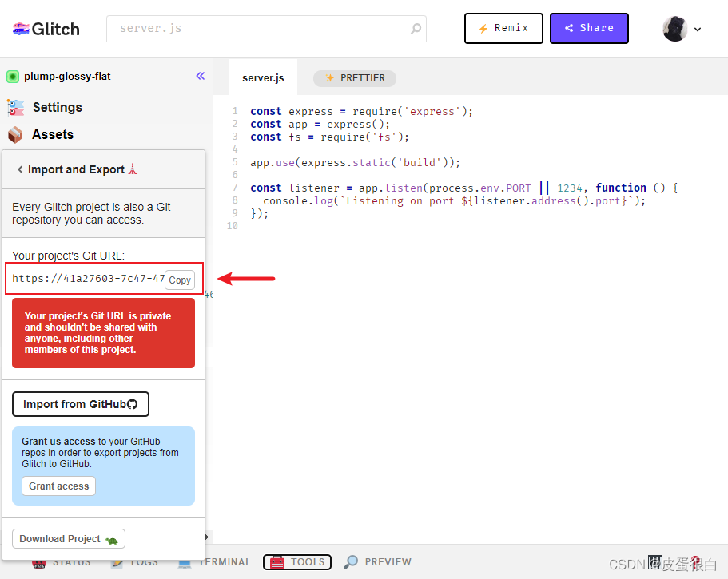Image resolution: width=728 pixels, height=579 pixels.
Task: Copy the project's Git URL
Action: (180, 280)
